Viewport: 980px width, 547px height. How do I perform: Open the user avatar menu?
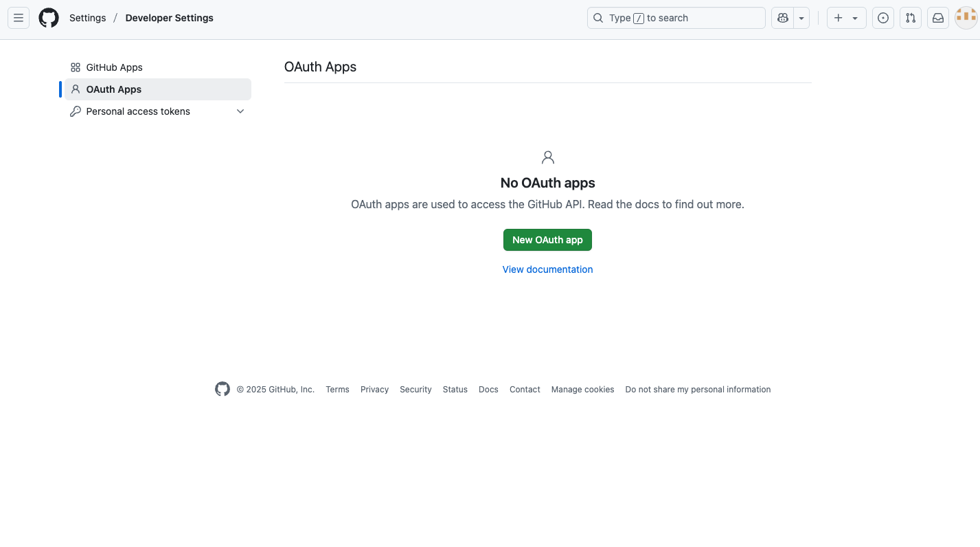966,18
